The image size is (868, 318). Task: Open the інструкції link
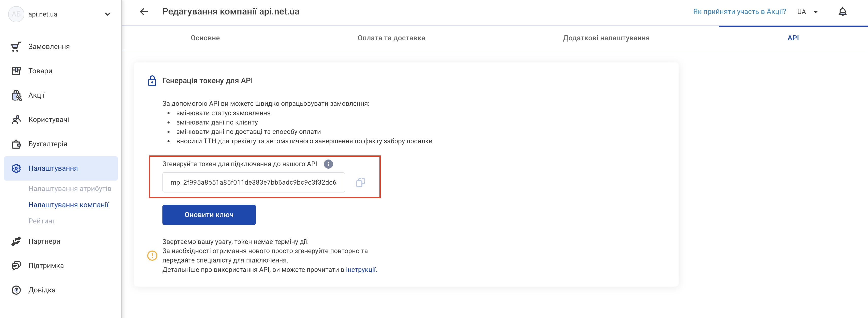[x=361, y=270]
